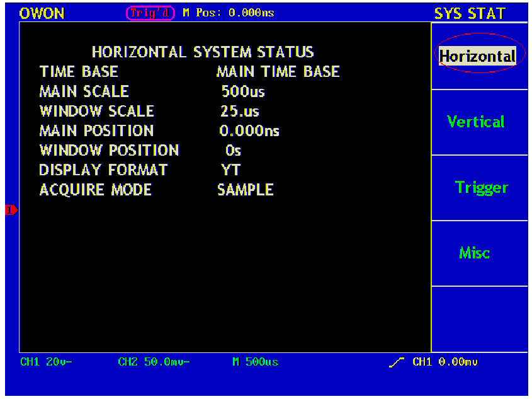
Task: Click the 0s window position value
Action: click(x=233, y=151)
